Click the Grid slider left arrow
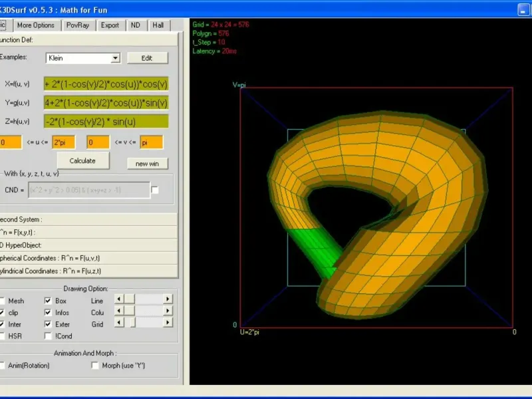 pos(119,323)
